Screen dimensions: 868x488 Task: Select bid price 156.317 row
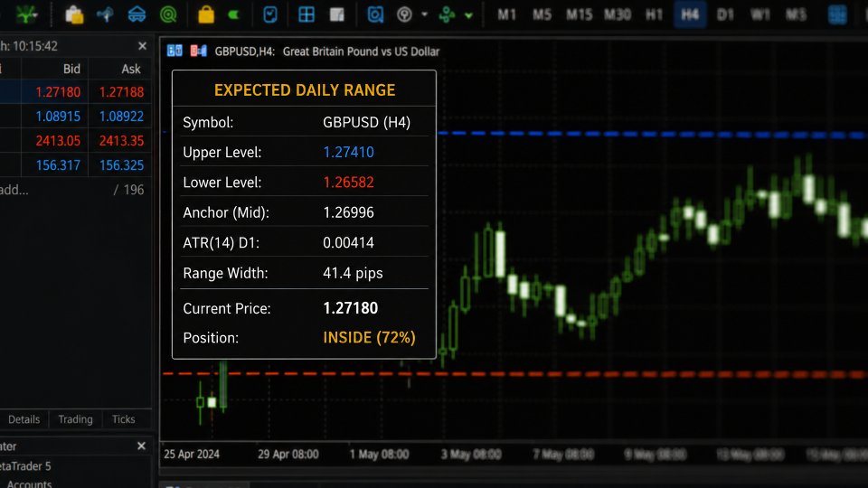[x=58, y=164]
